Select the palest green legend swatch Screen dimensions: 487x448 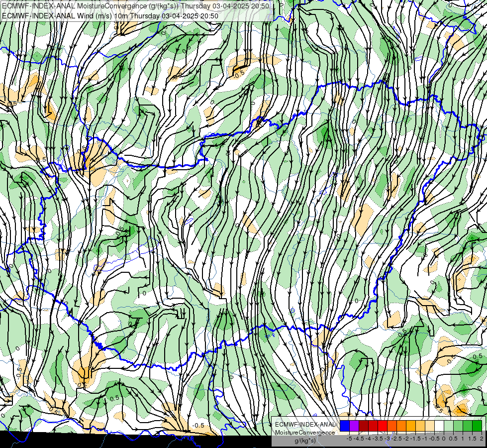tap(449, 426)
